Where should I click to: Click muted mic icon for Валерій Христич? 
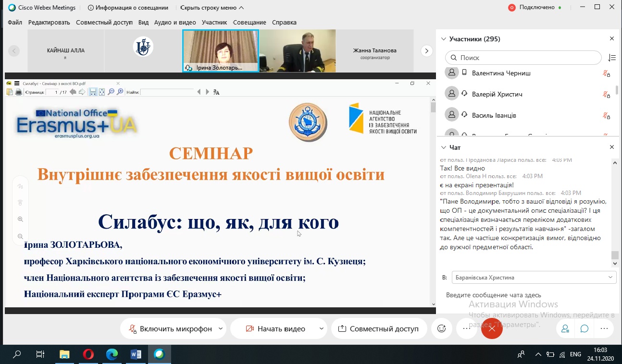click(607, 95)
